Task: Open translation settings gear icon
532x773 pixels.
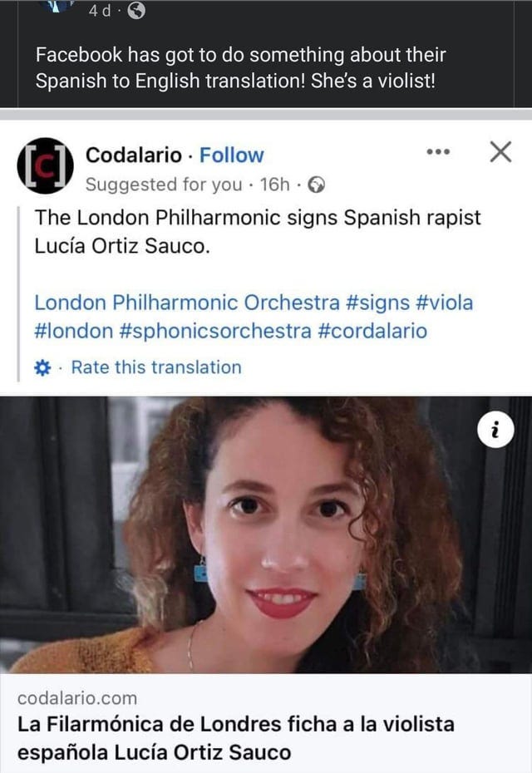Action: pos(43,367)
